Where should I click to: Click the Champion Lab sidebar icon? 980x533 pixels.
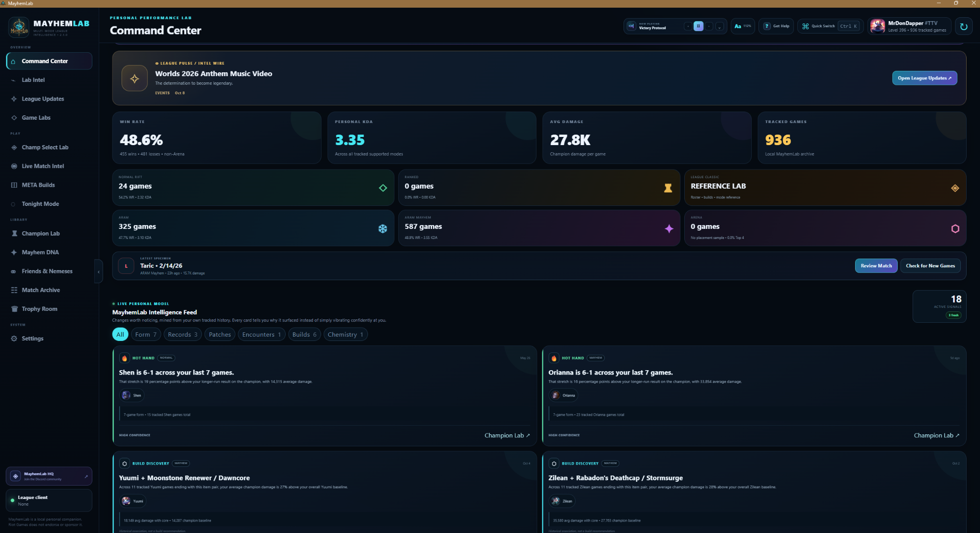[14, 234]
